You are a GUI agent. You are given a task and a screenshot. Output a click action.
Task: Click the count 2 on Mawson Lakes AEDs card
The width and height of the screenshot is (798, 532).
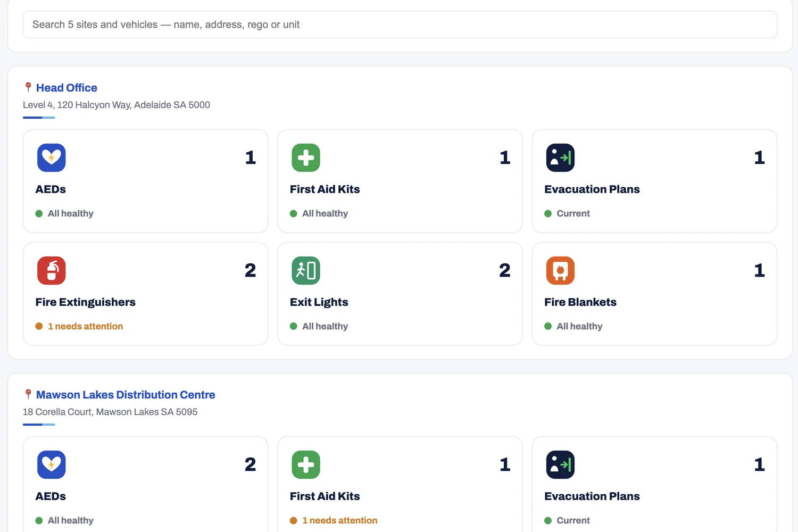pos(250,464)
